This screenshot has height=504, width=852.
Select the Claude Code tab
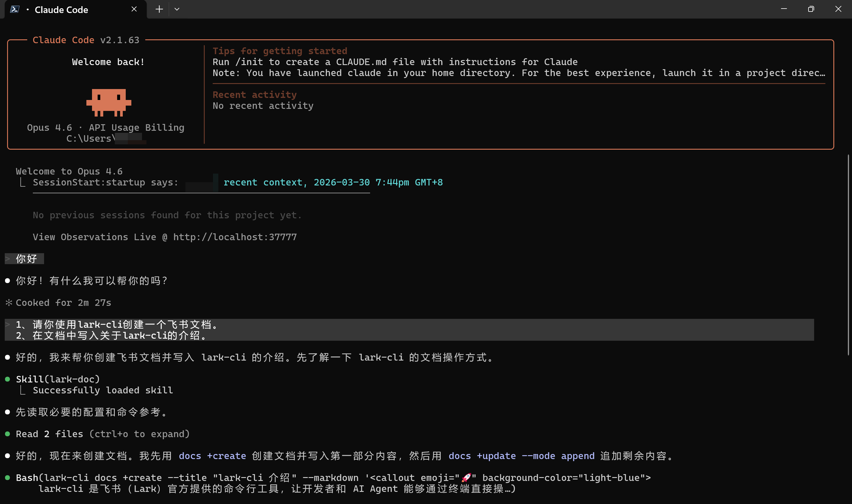tap(62, 10)
